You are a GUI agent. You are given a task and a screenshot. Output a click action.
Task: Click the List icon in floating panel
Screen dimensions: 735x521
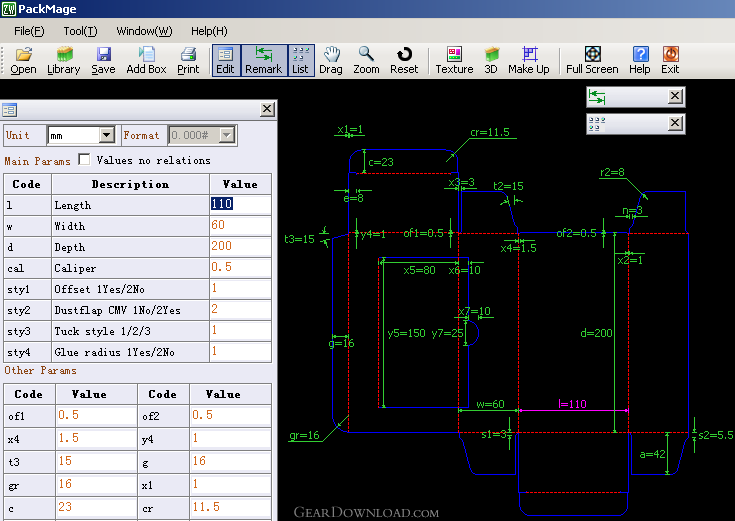coord(597,124)
